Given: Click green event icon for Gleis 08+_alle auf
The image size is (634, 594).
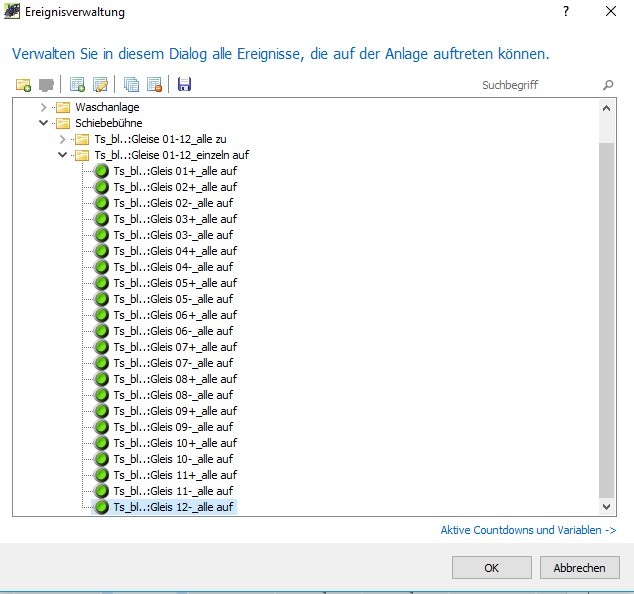Looking at the screenshot, I should point(101,379).
